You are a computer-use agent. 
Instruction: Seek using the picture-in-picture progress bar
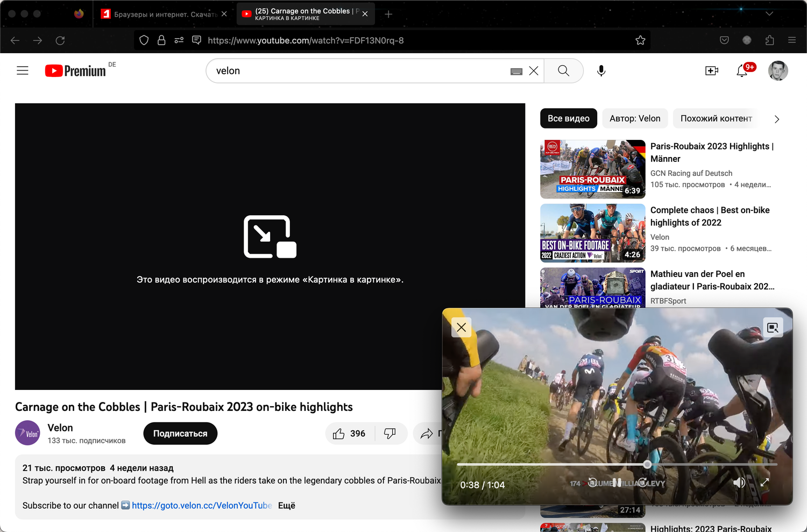617,464
